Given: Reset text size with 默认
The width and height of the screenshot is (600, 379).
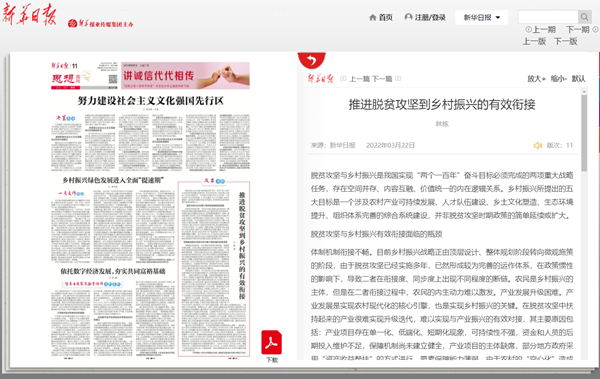Looking at the screenshot, I should 578,78.
